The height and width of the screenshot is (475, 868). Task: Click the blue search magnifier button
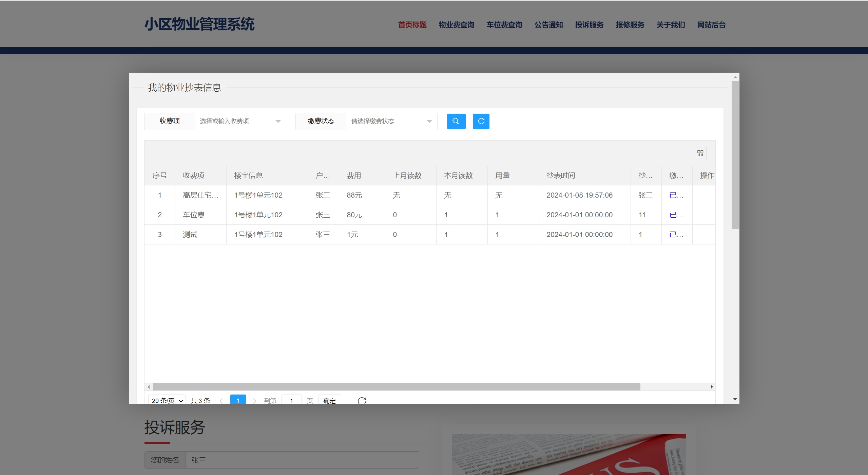[x=456, y=121]
